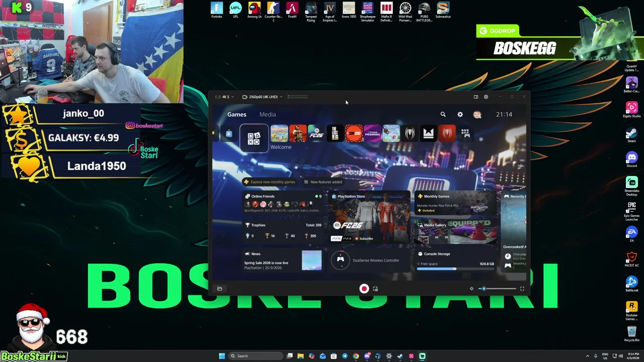The height and width of the screenshot is (362, 644).
Task: Show hidden system tray icons
Action: pos(587,356)
